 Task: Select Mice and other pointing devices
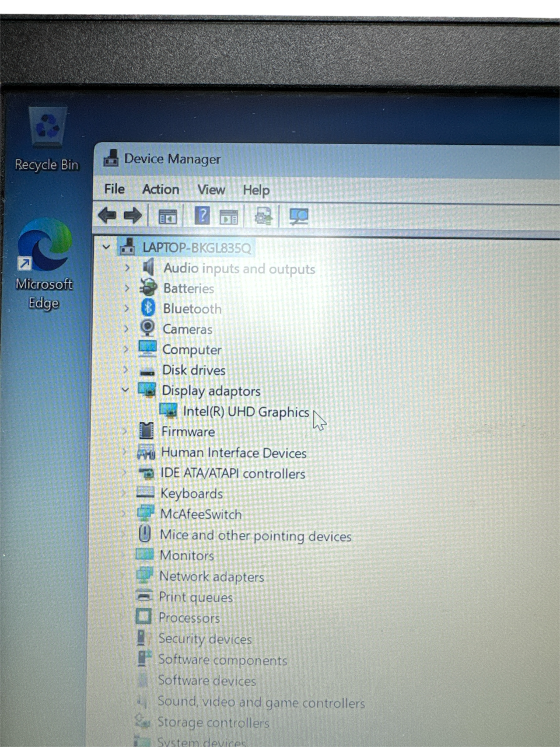tap(256, 535)
